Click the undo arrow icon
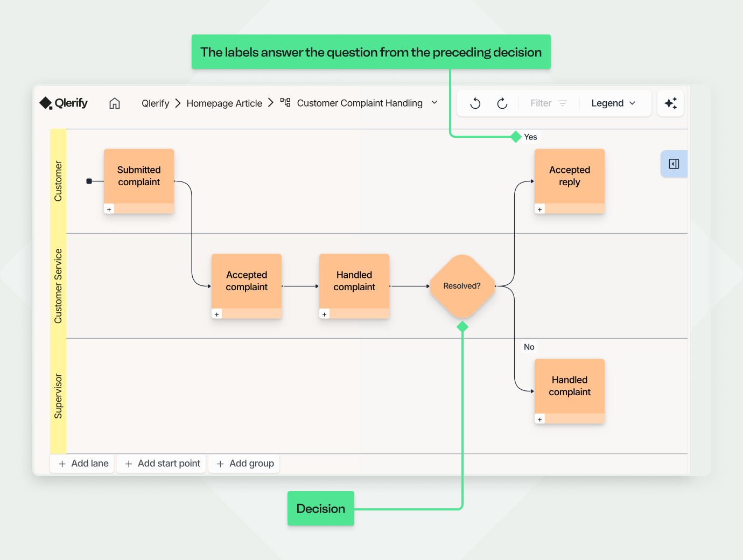743x560 pixels. (x=475, y=103)
